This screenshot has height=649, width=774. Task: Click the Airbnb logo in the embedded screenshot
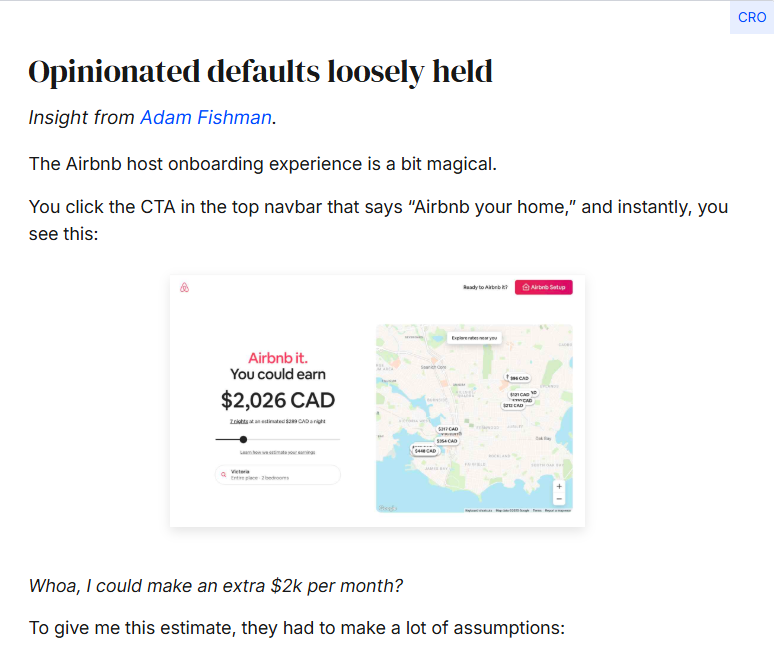pyautogui.click(x=184, y=288)
